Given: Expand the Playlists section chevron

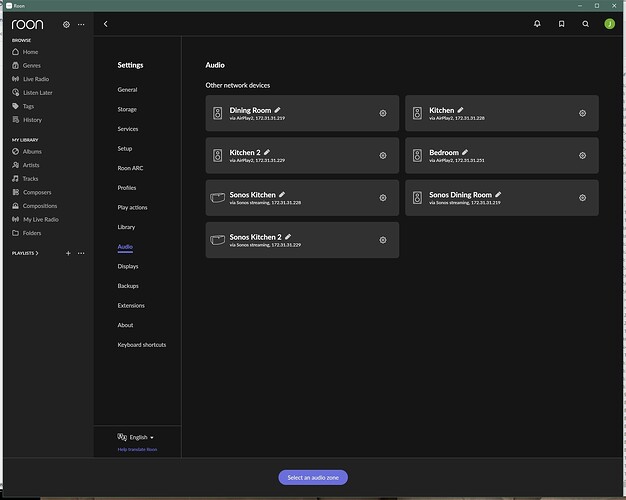Looking at the screenshot, I should [x=37, y=253].
